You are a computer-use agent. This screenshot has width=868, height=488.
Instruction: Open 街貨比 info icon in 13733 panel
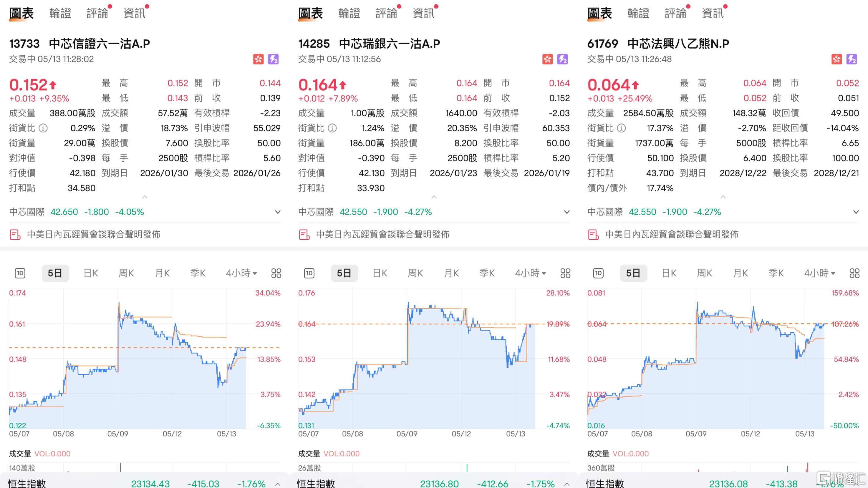(x=43, y=128)
